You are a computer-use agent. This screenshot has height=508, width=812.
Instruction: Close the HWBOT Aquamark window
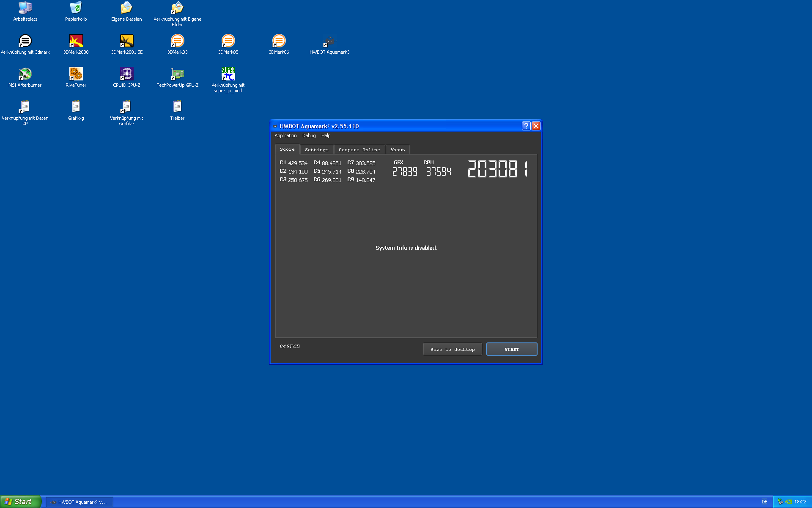point(536,126)
